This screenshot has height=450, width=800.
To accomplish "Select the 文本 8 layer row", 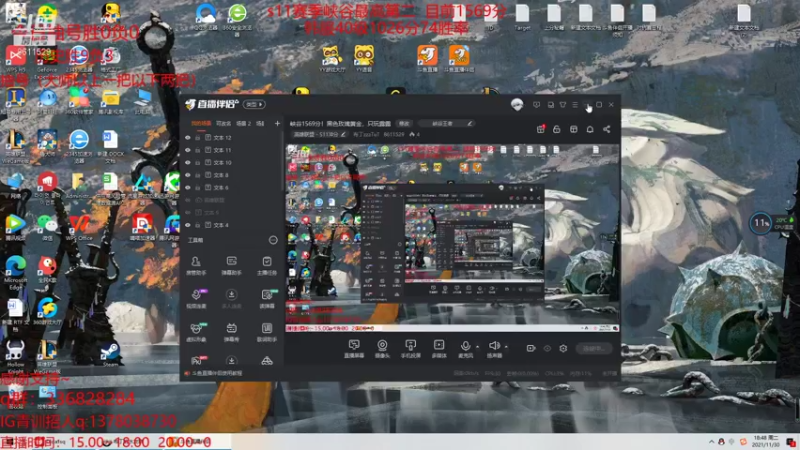I will click(233, 175).
